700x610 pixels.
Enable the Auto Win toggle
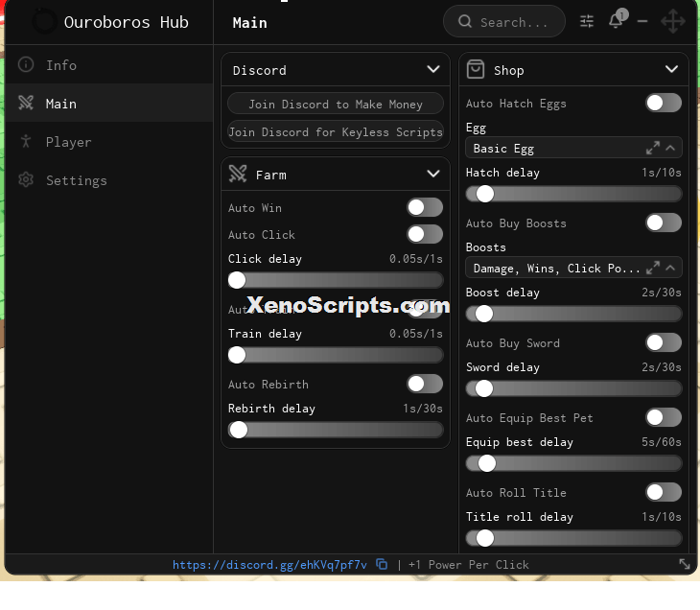click(x=425, y=207)
